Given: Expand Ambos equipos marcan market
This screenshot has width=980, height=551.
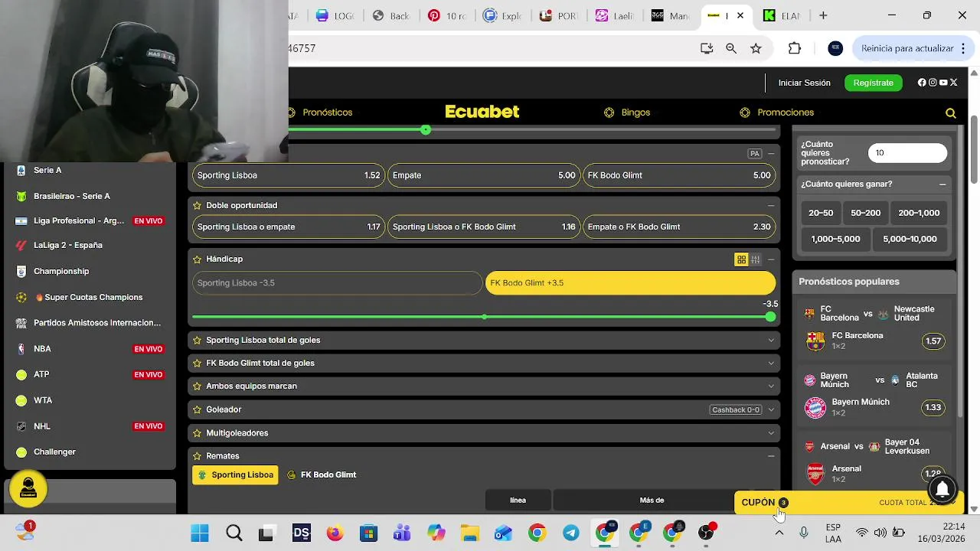Looking at the screenshot, I should [771, 386].
